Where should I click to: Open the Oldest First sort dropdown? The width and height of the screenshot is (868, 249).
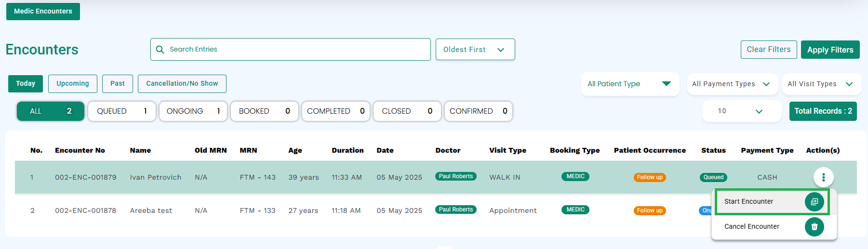pos(475,50)
